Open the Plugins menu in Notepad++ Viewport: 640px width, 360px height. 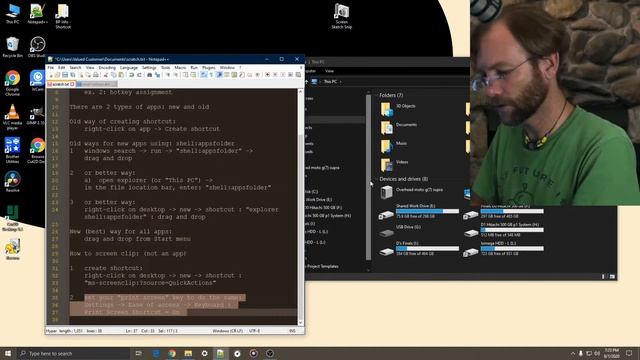[209, 67]
